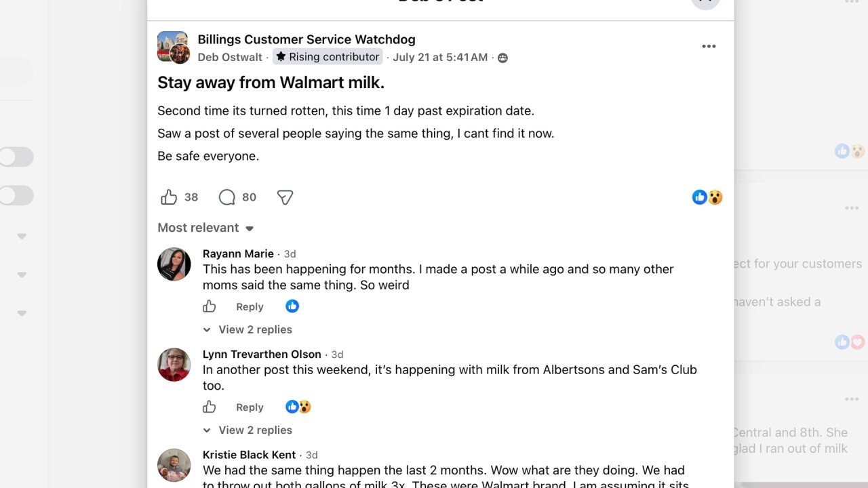
Task: Open the comment bubble icon showing 80
Action: pyautogui.click(x=227, y=197)
